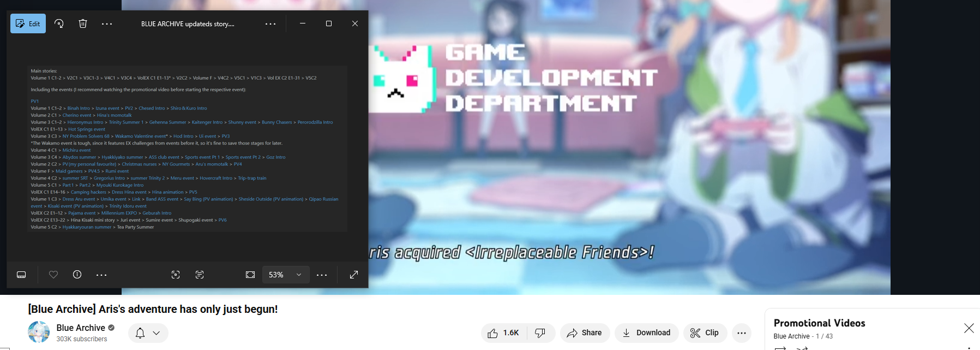Click the verified badge beside Blue Archive

pos(111,328)
